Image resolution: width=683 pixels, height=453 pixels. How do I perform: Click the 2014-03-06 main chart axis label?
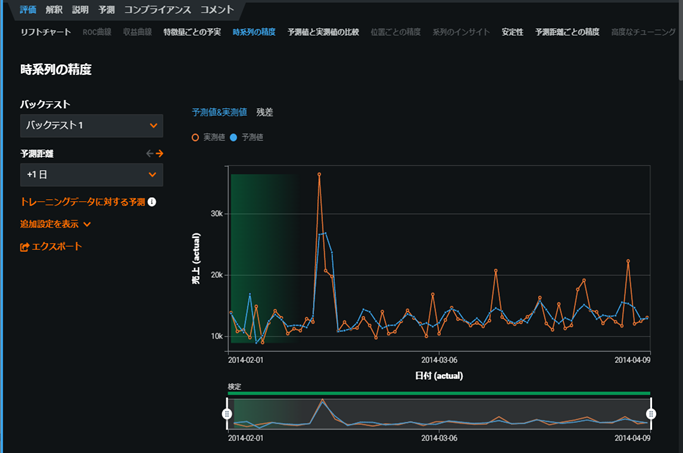pyautogui.click(x=439, y=360)
